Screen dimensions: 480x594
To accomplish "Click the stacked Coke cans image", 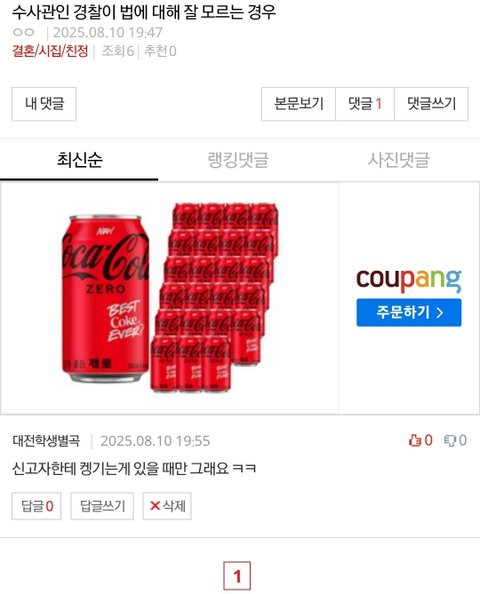I will (214, 297).
